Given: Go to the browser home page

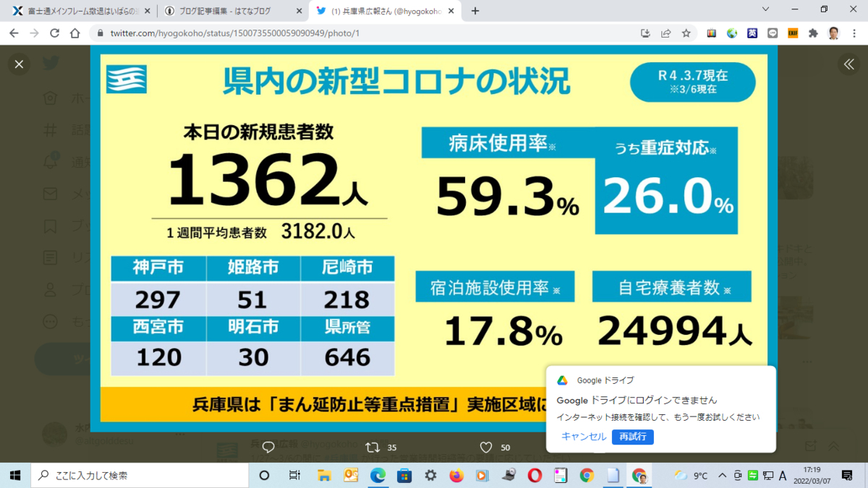Looking at the screenshot, I should coord(75,33).
